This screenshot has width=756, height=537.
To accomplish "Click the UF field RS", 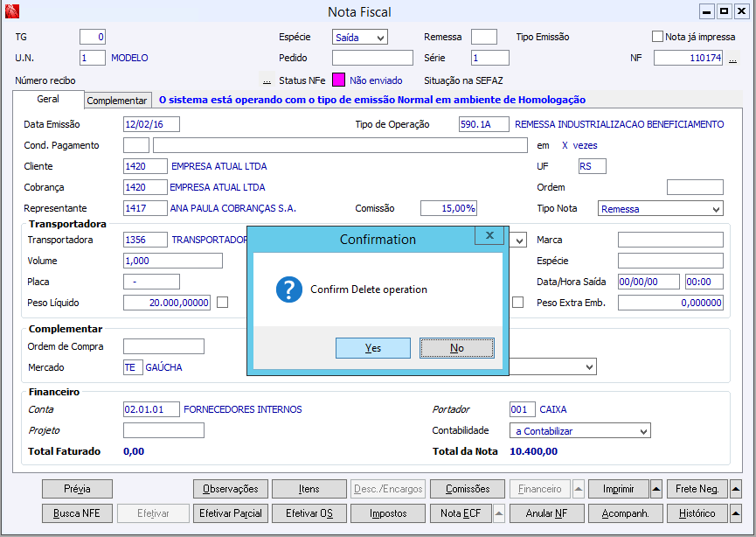I will (x=592, y=166).
